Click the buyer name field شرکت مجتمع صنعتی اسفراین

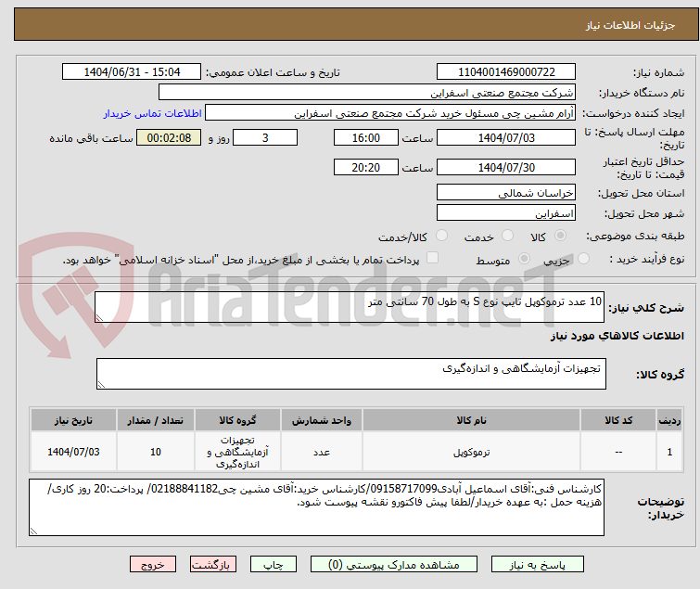(367, 93)
